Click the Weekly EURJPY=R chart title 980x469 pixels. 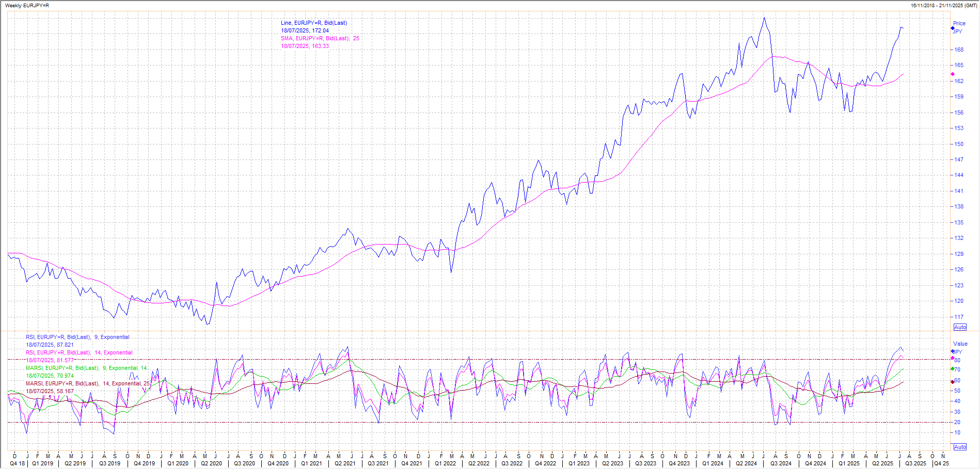(27, 5)
